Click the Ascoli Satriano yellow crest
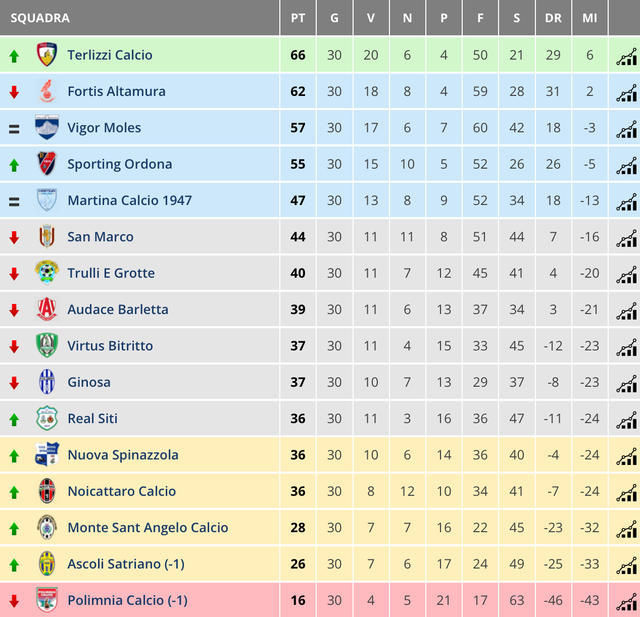This screenshot has height=617, width=640. pos(47,564)
